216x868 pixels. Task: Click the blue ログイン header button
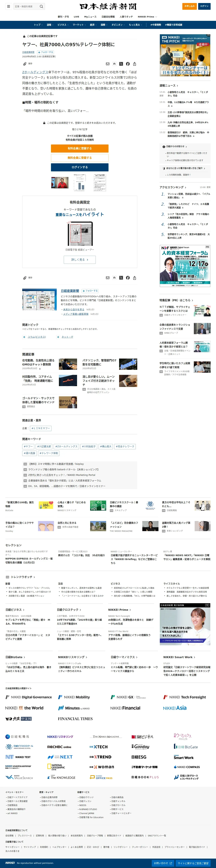(x=204, y=6)
